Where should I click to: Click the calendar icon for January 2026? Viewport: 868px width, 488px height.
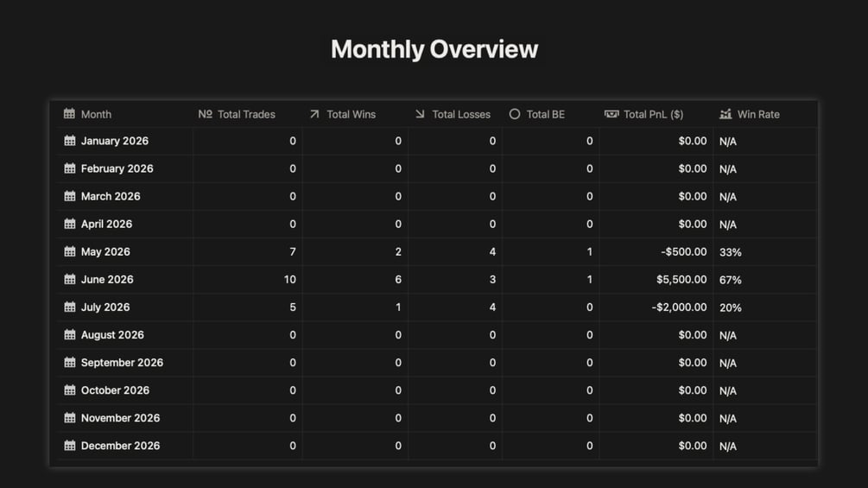tap(70, 141)
